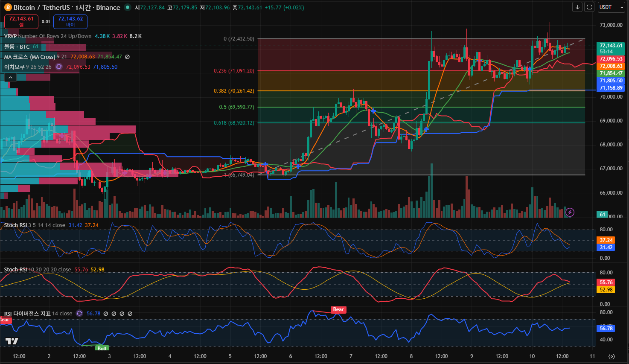Click the purple refresh icon on RSI divergence legend
629x364 pixels.
(79, 313)
